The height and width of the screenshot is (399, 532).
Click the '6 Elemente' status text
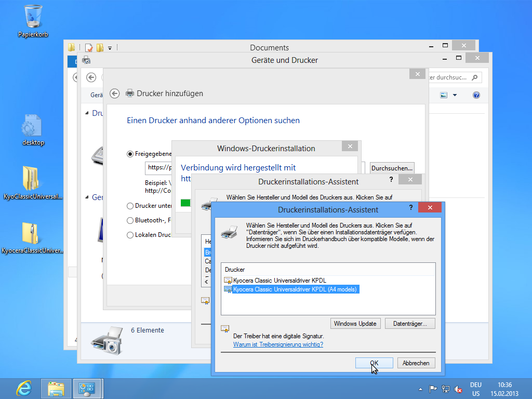147,330
